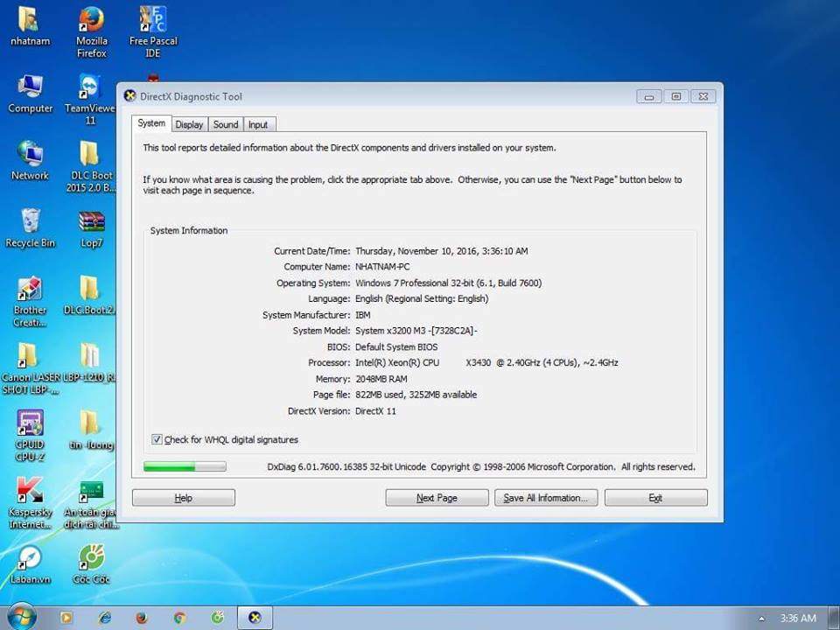Viewport: 840px width, 630px height.
Task: Click the computer name "NHATNAM-PC"
Action: (x=382, y=267)
